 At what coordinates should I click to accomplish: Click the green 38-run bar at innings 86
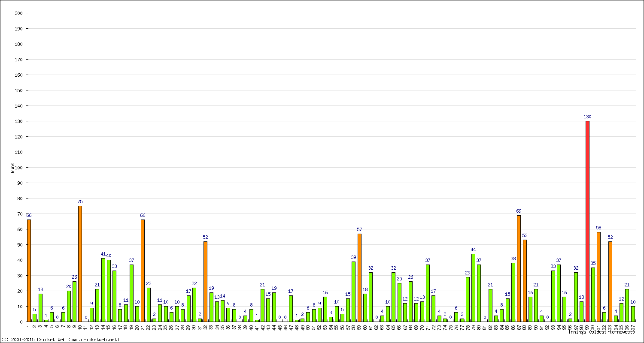pyautogui.click(x=513, y=292)
